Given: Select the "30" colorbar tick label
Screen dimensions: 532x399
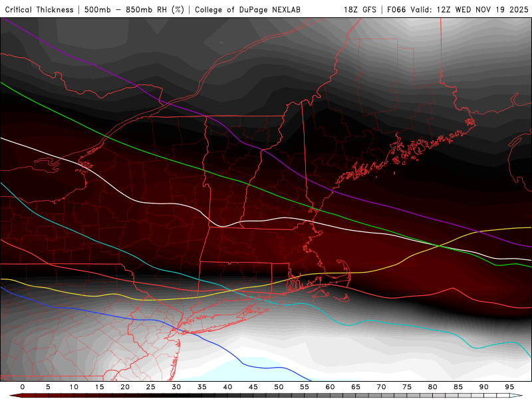Looking at the screenshot, I should click(176, 387).
